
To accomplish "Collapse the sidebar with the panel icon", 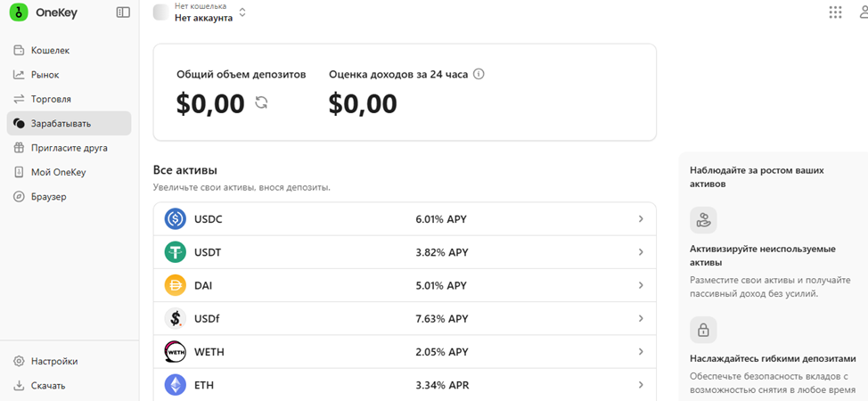I will pyautogui.click(x=123, y=12).
